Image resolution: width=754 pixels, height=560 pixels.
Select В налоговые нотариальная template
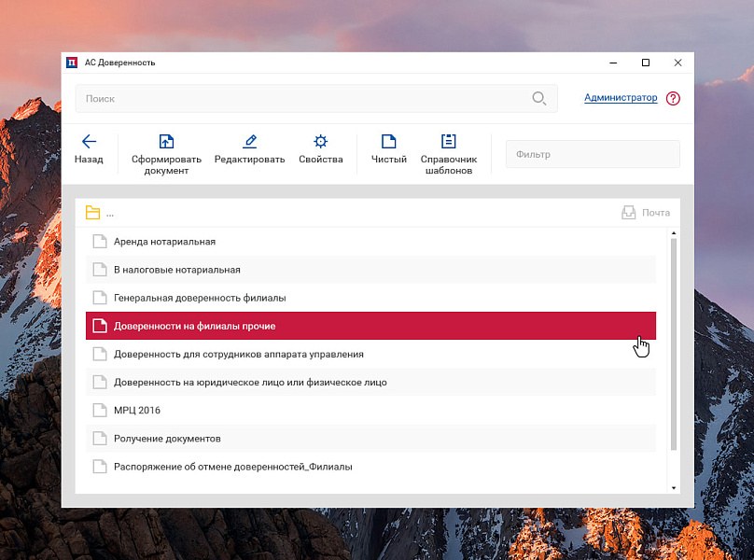(370, 270)
